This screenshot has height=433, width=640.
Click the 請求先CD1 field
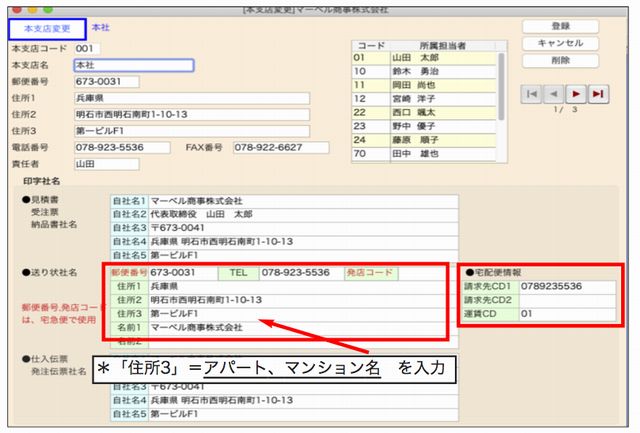click(x=563, y=285)
